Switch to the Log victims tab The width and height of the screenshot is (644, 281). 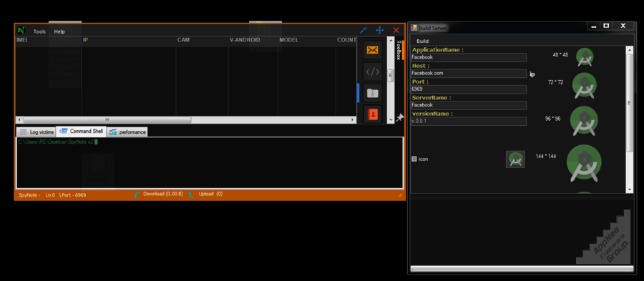pos(36,132)
